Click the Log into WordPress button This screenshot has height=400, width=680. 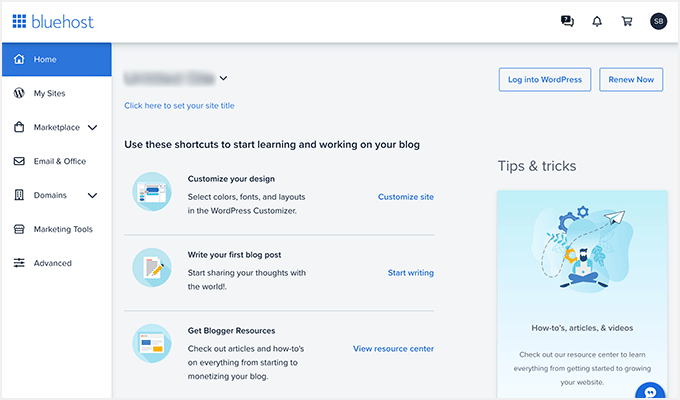[x=545, y=79]
